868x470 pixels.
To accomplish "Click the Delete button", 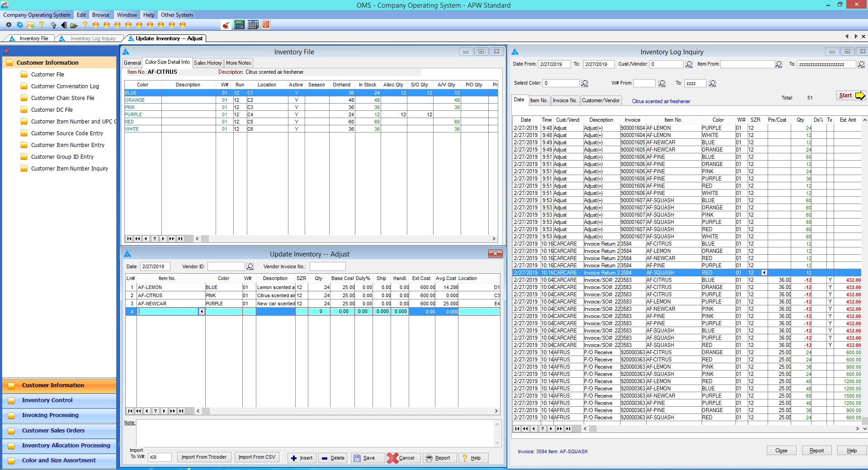I will 333,458.
